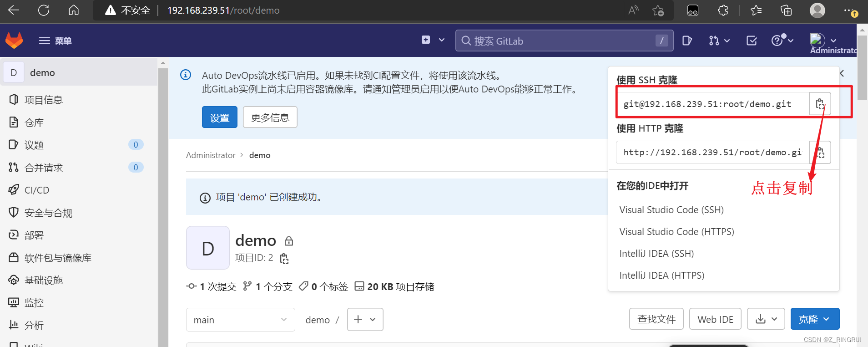
Task: Open 部署 in sidebar
Action: (x=34, y=235)
